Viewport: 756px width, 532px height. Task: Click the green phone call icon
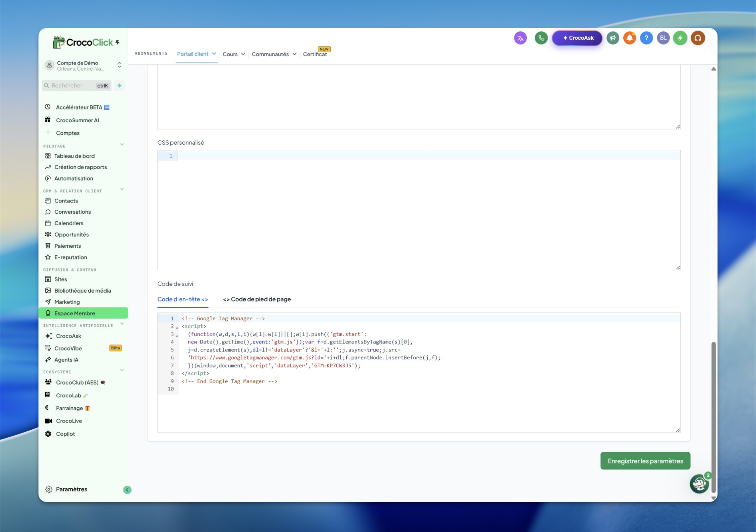pos(541,38)
